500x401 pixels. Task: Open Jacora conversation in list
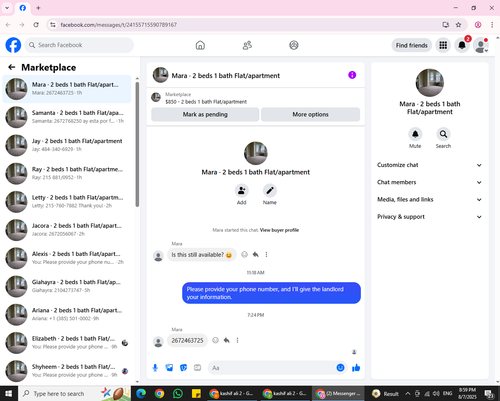pos(67,230)
